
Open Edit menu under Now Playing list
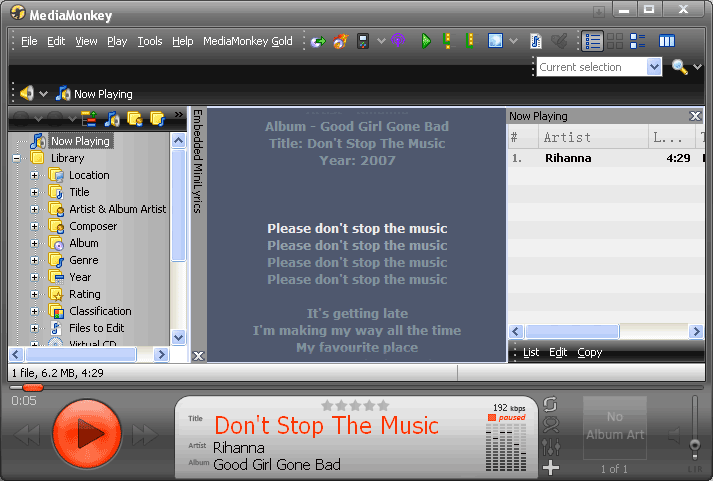557,352
